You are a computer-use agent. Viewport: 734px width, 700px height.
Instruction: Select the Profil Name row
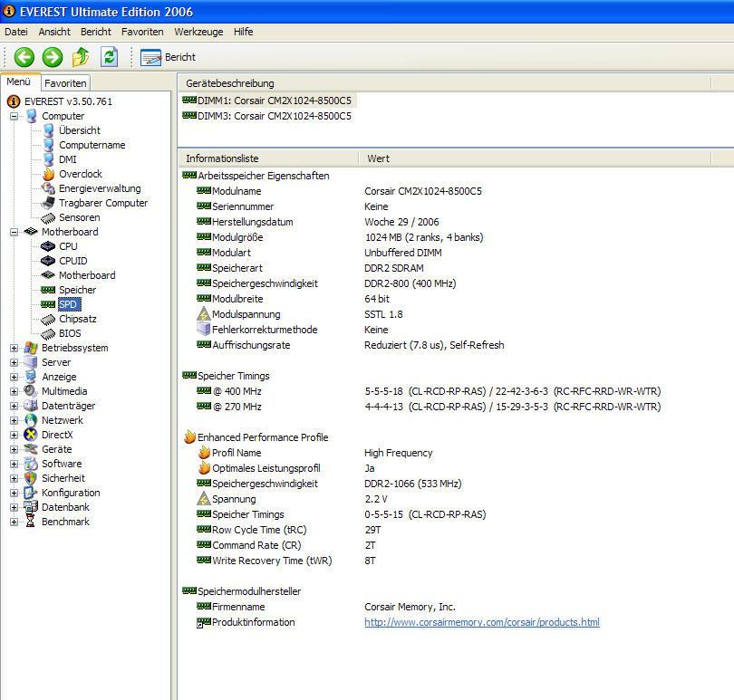(314, 453)
